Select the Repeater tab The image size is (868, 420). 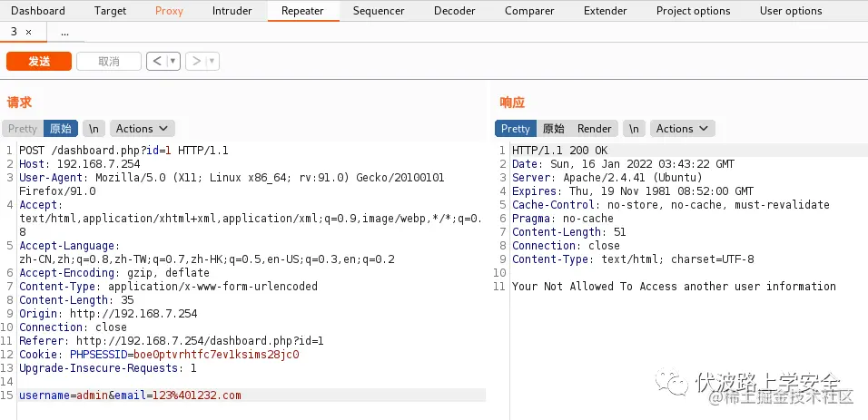(x=302, y=11)
